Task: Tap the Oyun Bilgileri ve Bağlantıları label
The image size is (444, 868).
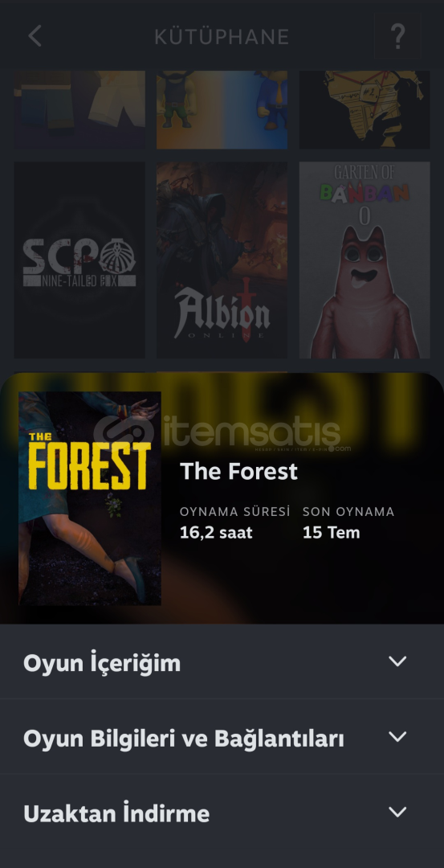Action: point(184,738)
